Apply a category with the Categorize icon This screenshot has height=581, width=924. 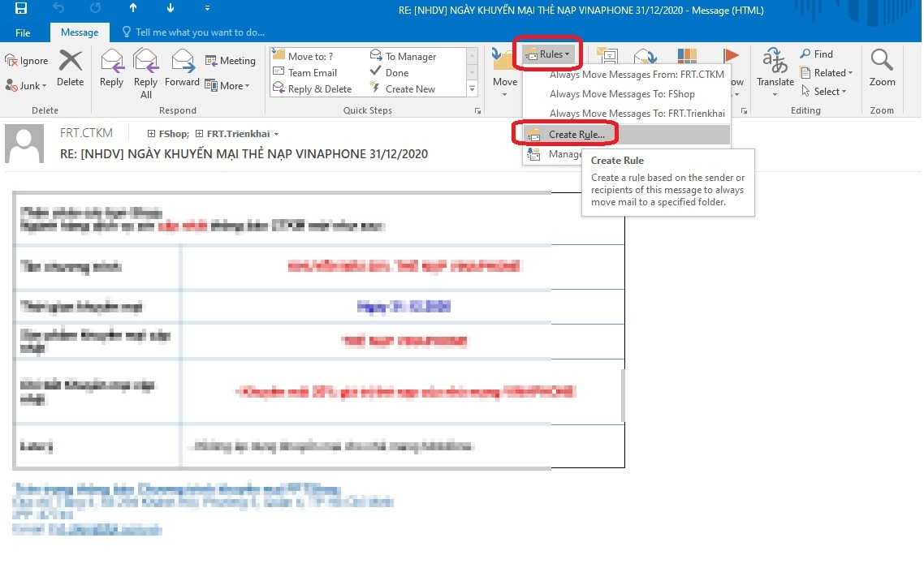tap(687, 57)
